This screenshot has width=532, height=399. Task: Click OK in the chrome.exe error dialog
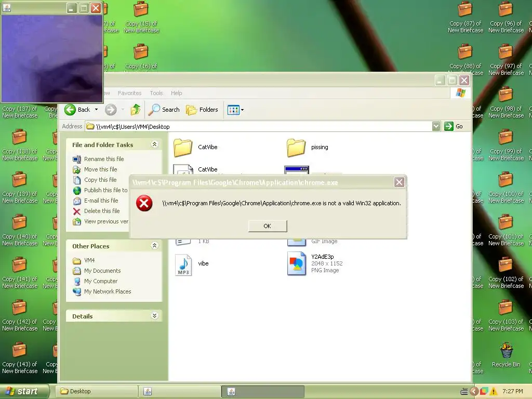[268, 226]
